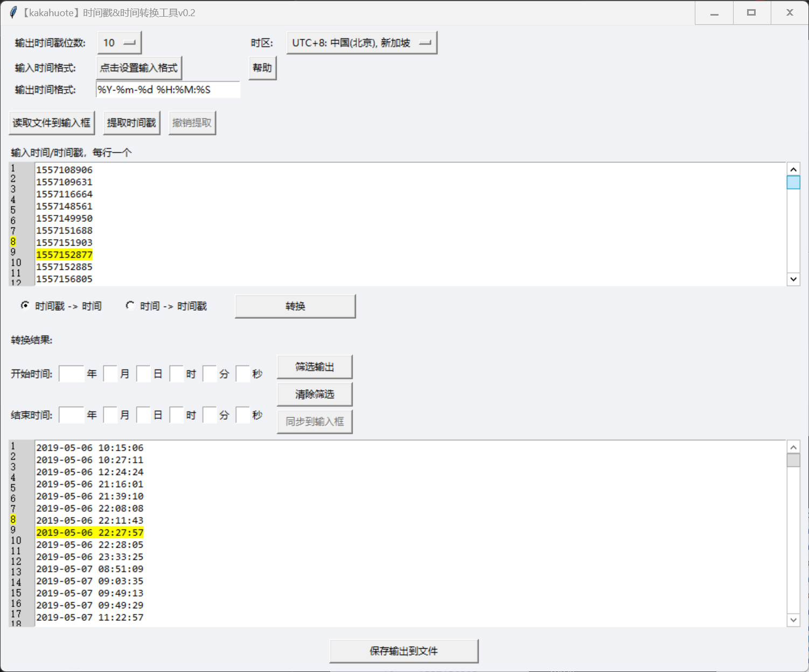Select 时间戳 -> 时间 radio option
Screen dimensions: 809x672
(25, 306)
